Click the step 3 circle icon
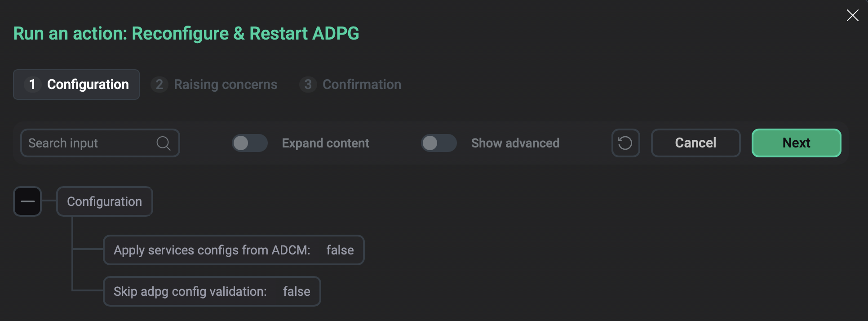Viewport: 868px width, 321px height. [x=308, y=85]
